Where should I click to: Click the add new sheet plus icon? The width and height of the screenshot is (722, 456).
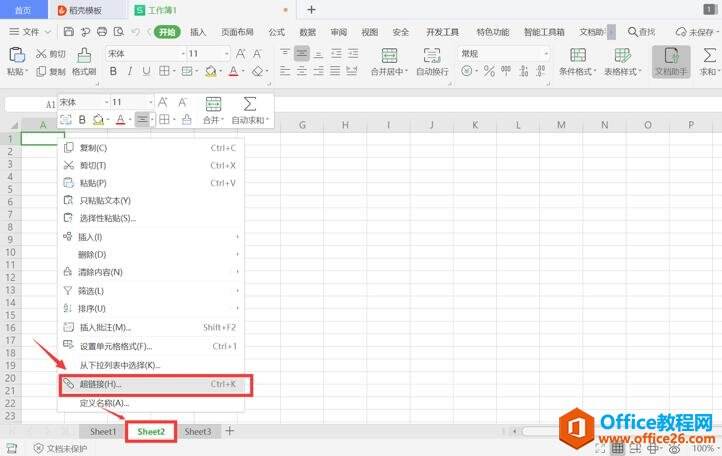[x=230, y=431]
